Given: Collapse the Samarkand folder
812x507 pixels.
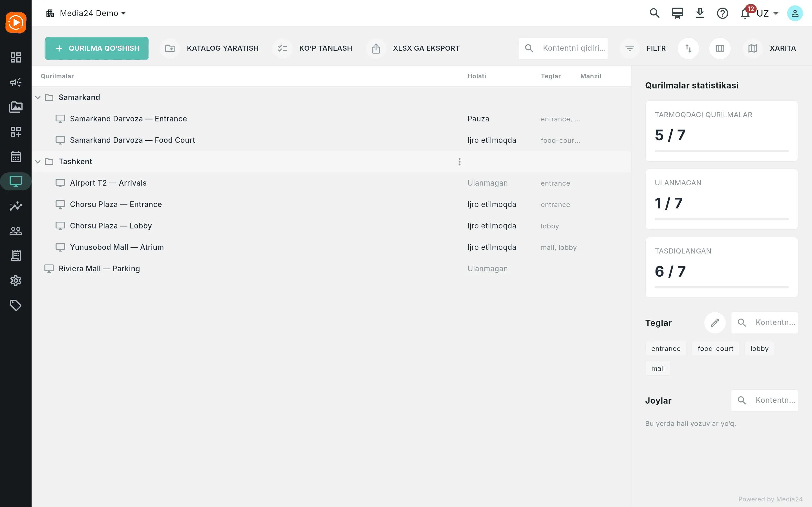Looking at the screenshot, I should 38,97.
